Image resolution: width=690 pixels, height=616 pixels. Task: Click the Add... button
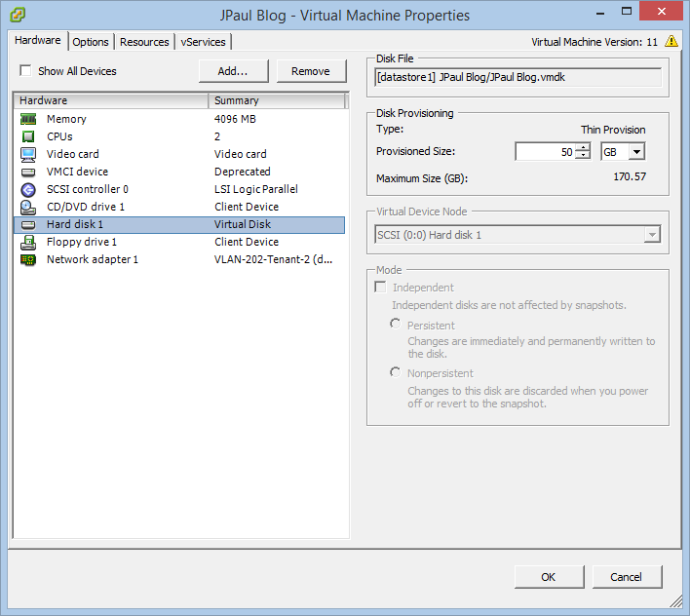[x=233, y=71]
